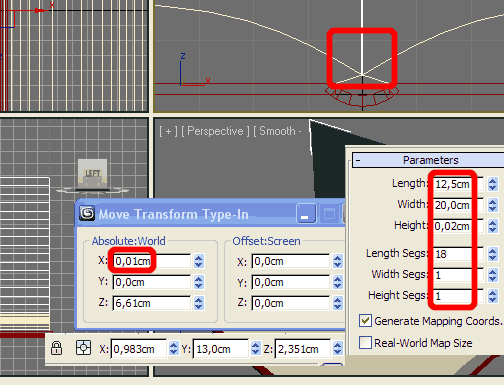Click the Height Segs spinner
The image size is (504, 385).
(x=492, y=296)
